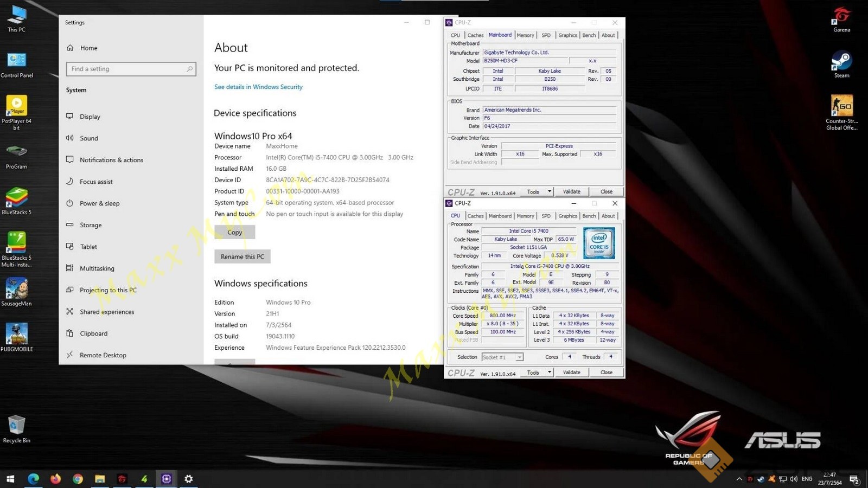Open the PotPlayer 64 bit icon

pos(16,106)
